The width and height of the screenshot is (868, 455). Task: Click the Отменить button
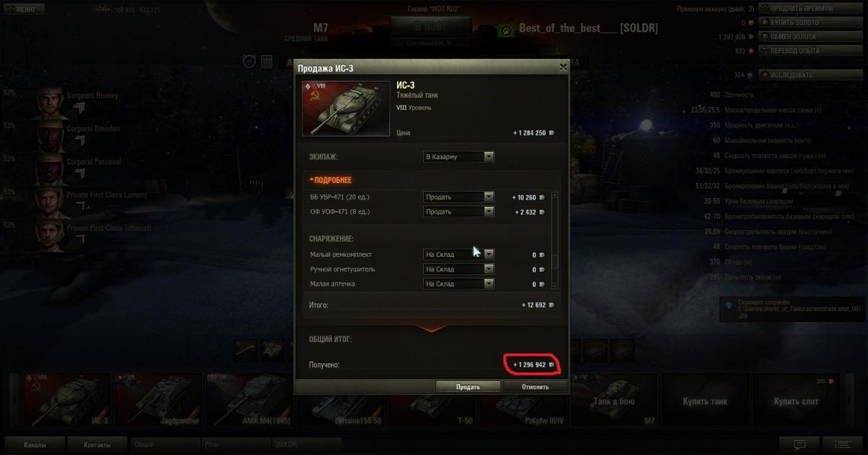pos(535,387)
